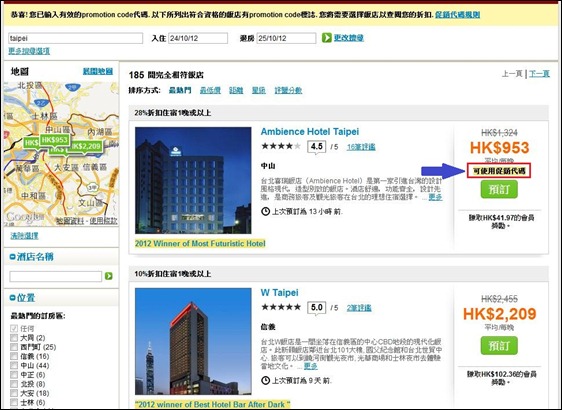The width and height of the screenshot is (562, 410).
Task: Click the hotel name search input
Action: click(56, 276)
